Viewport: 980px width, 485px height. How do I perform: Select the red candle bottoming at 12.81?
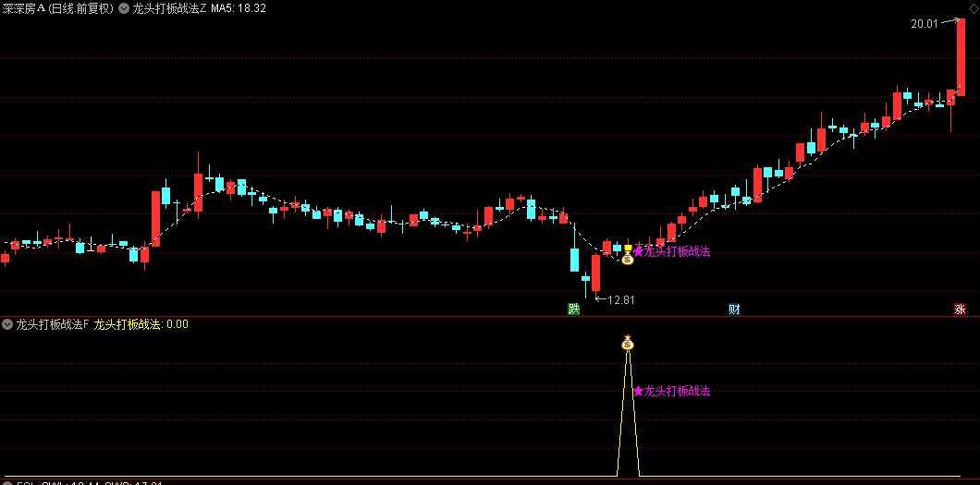pyautogui.click(x=595, y=273)
